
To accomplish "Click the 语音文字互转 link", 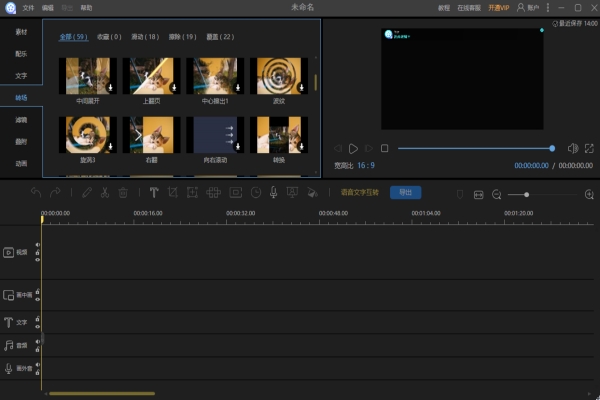I will [361, 193].
